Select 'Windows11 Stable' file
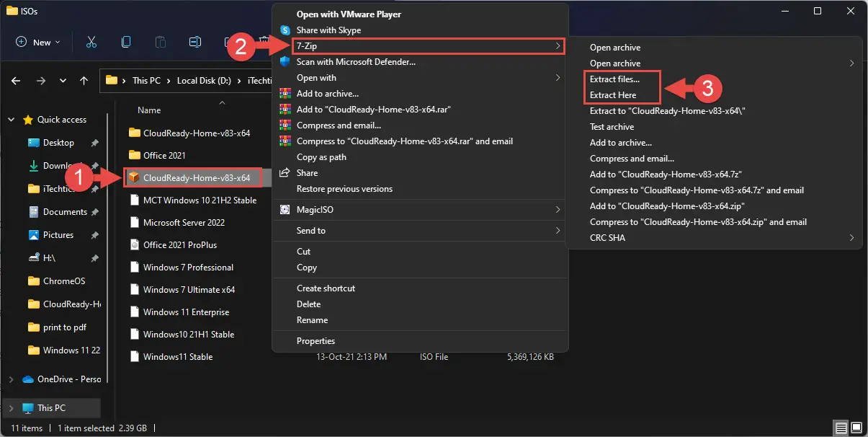 coord(178,357)
